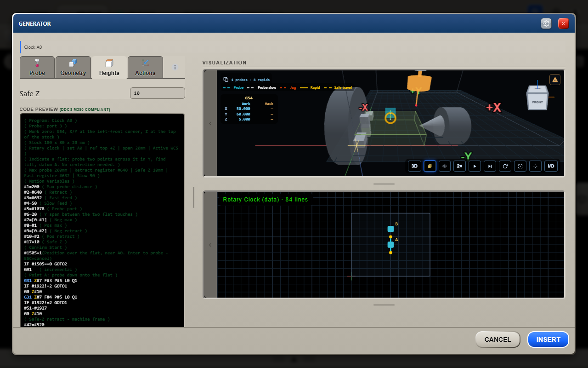
Task: Change playback speed 2x button
Action: coord(460,166)
